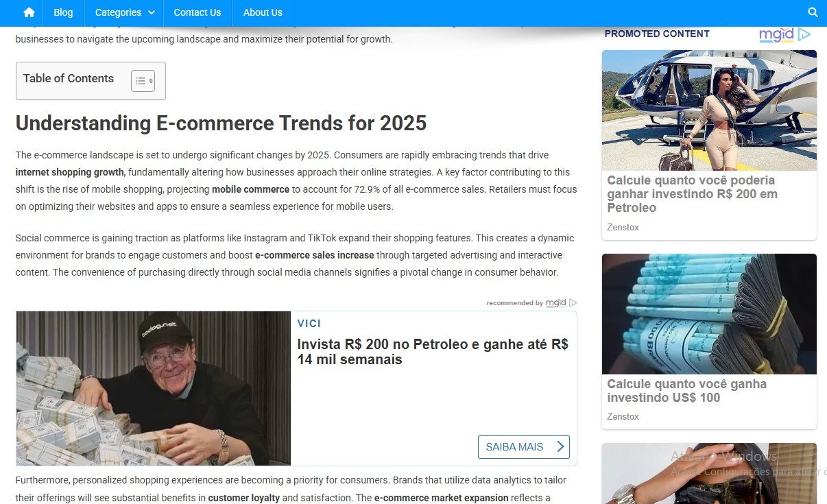Image resolution: width=827 pixels, height=504 pixels.
Task: Click the mgid logo beside Promoted Content
Action: click(x=776, y=34)
